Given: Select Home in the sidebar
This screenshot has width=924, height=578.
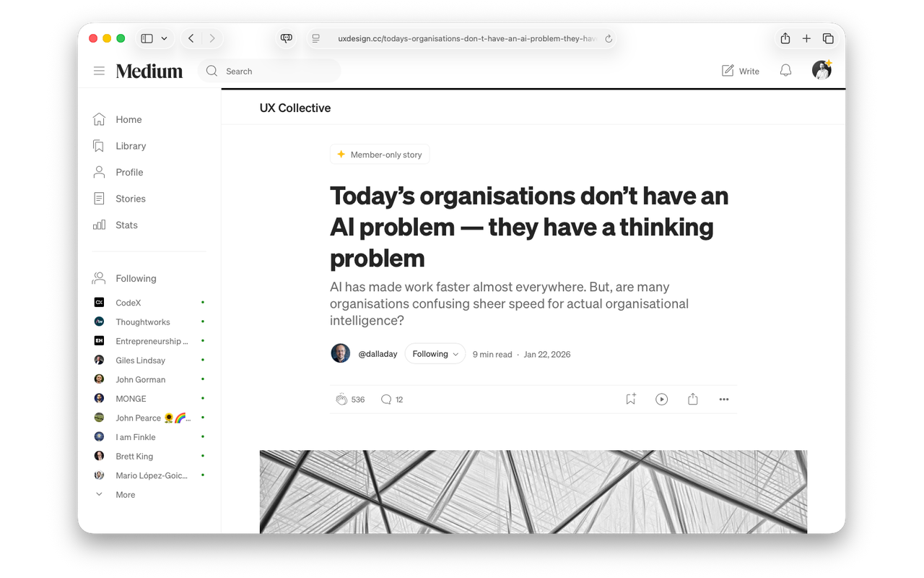Looking at the screenshot, I should click(x=128, y=119).
